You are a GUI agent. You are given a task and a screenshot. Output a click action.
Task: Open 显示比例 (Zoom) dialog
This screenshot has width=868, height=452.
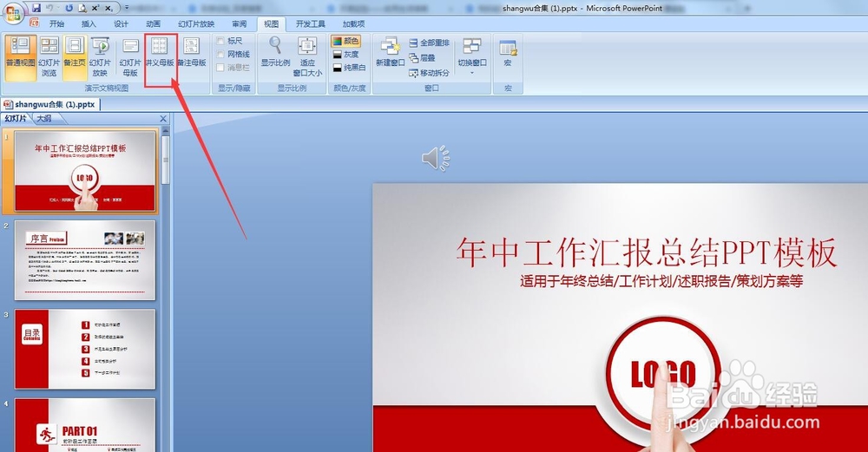276,53
